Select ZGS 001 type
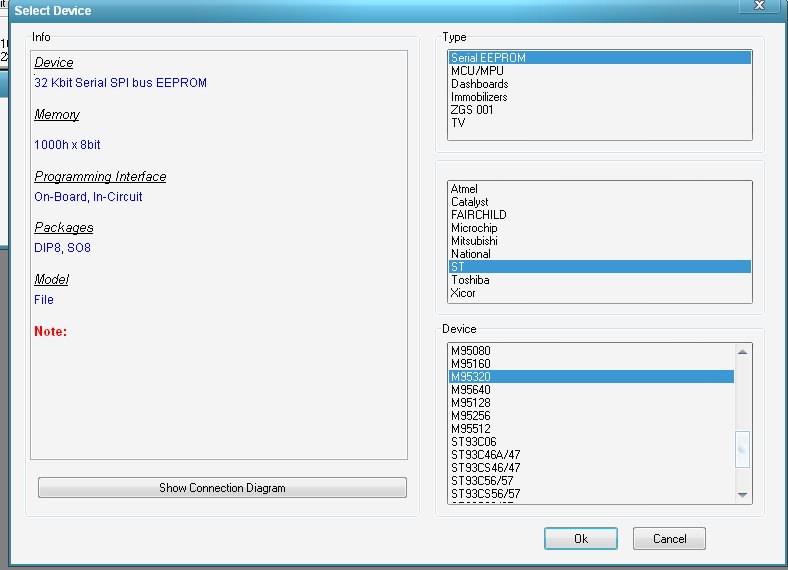The width and height of the screenshot is (788, 570). coord(600,110)
